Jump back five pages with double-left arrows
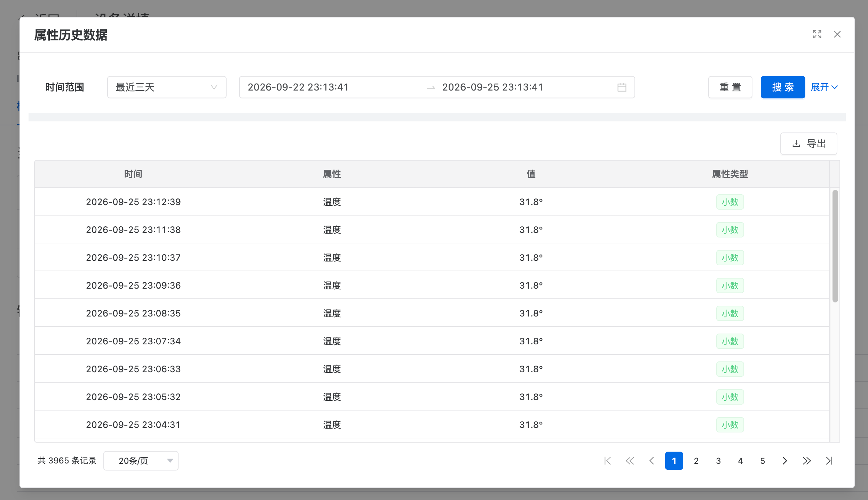Viewport: 868px width, 500px height. click(630, 461)
